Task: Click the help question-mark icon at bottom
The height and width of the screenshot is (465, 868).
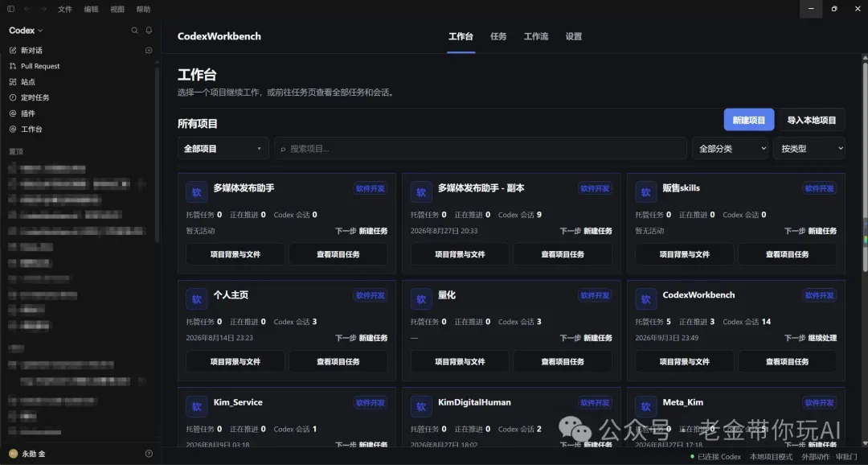Action: tap(149, 454)
